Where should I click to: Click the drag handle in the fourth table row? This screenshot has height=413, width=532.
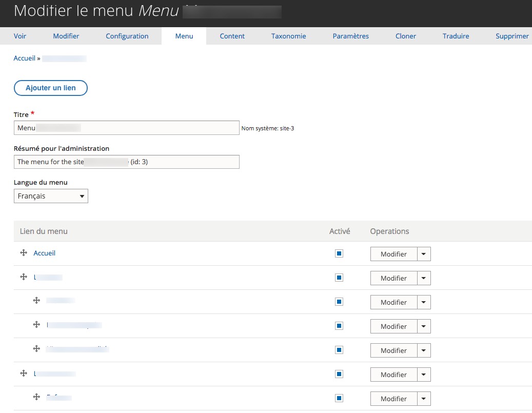coord(36,325)
